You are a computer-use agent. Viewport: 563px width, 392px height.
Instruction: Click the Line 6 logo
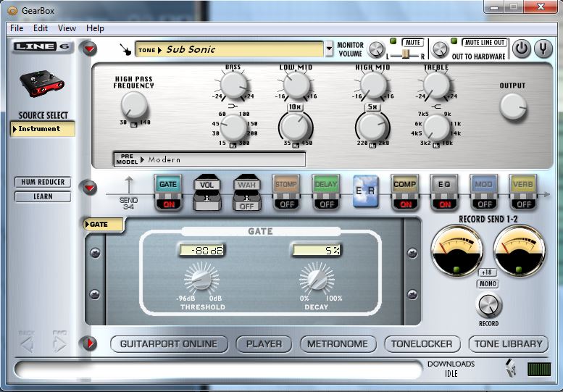coord(43,46)
